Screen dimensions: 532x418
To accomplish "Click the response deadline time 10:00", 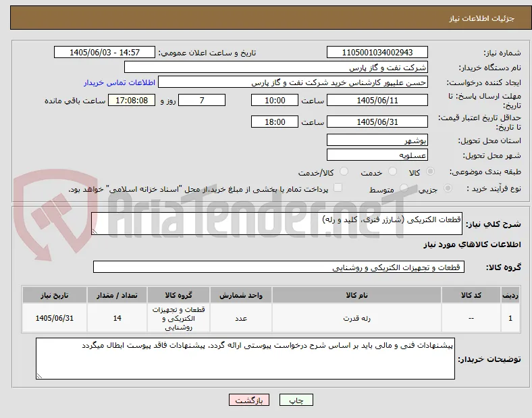I will pos(275,100).
